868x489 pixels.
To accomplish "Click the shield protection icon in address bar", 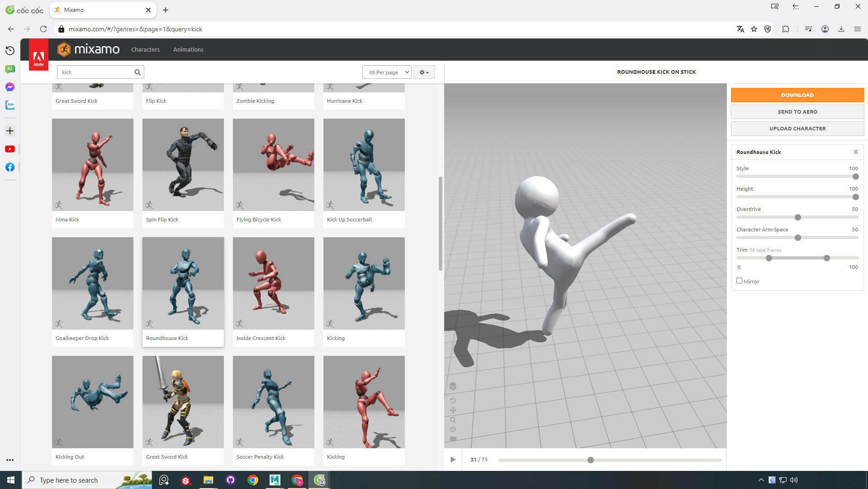I will tap(768, 29).
